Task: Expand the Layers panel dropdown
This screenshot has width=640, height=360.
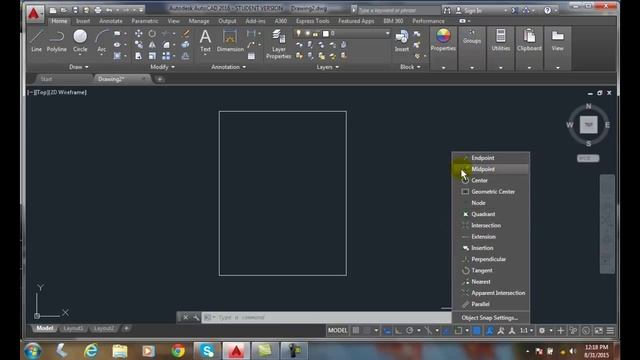Action: pos(327,67)
